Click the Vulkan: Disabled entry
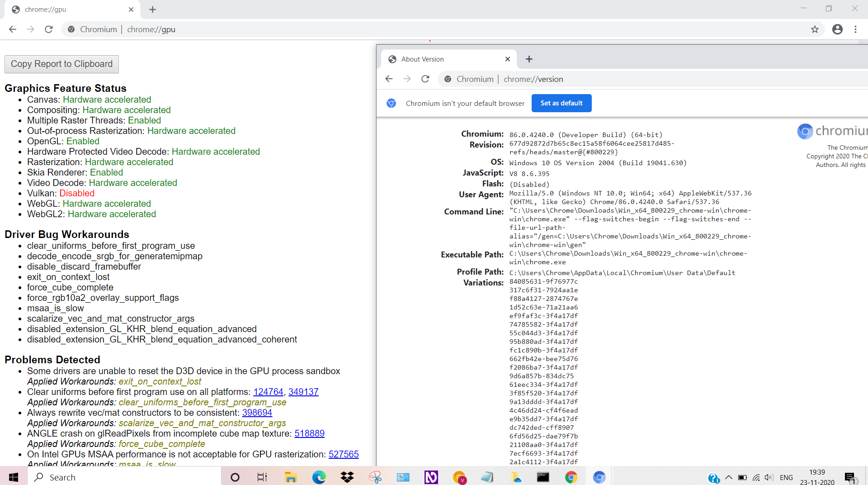The image size is (868, 485). (x=61, y=193)
